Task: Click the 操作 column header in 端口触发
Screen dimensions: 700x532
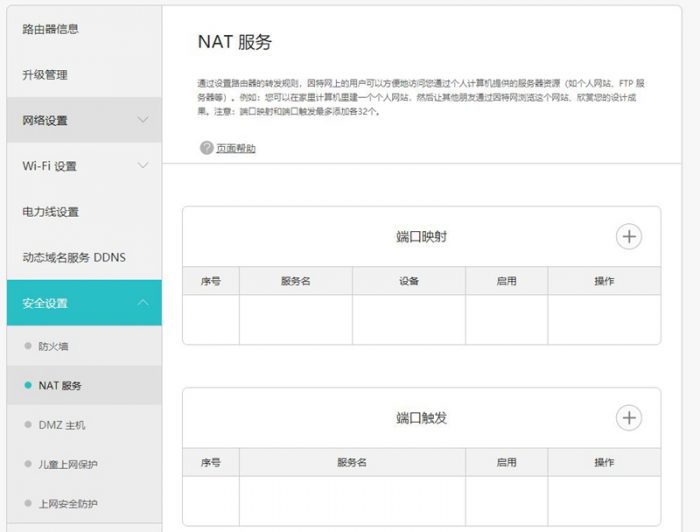Action: click(x=604, y=462)
